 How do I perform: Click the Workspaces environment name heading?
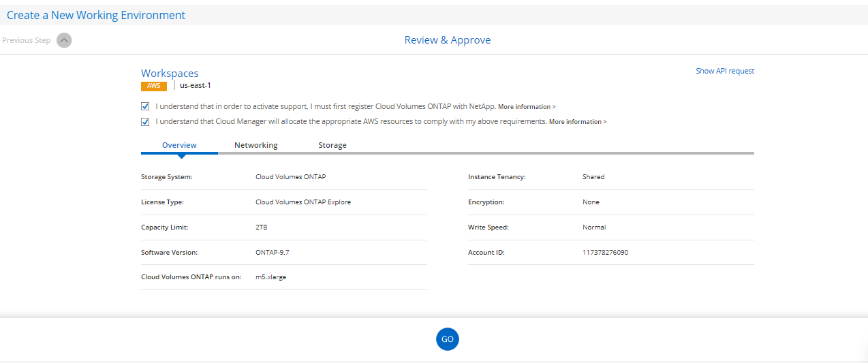(x=170, y=73)
